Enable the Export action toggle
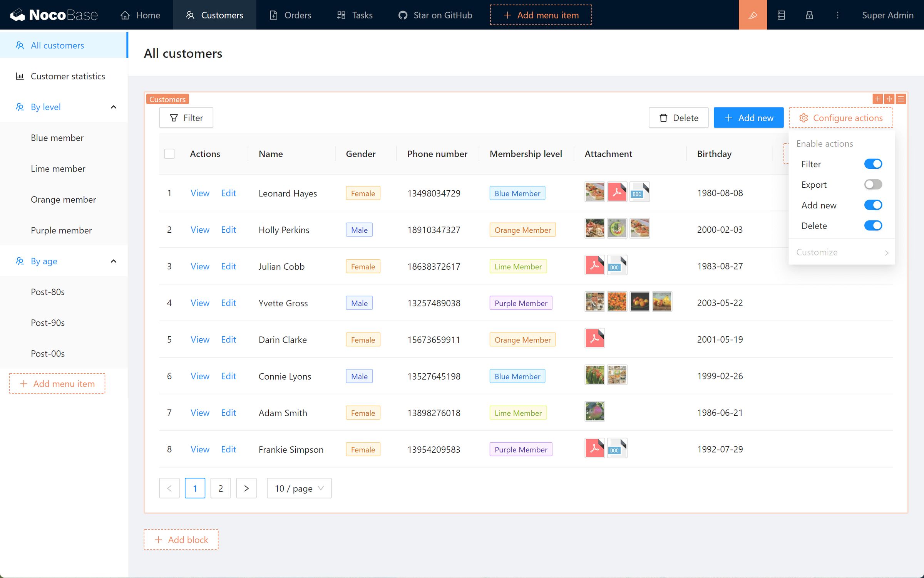 click(x=872, y=184)
